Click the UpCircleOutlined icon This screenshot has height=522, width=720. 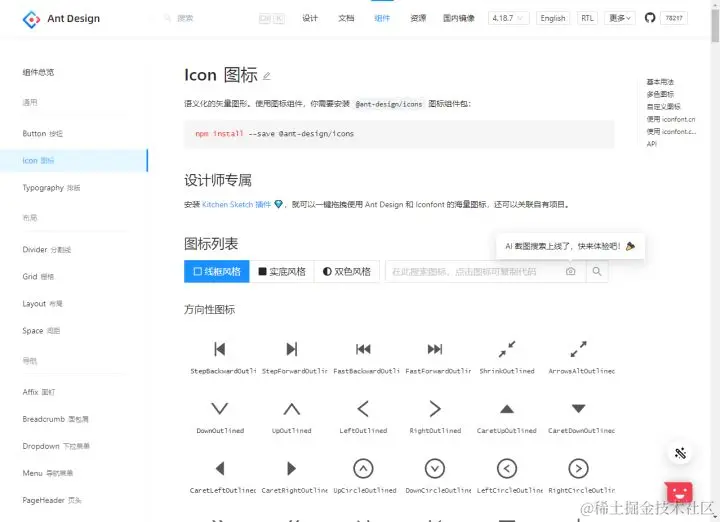(363, 469)
